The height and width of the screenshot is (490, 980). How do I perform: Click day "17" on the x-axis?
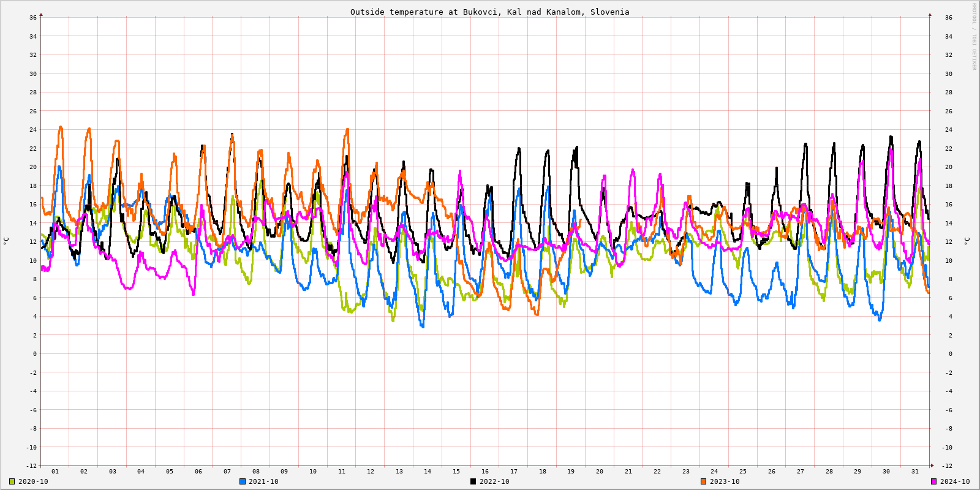(514, 472)
